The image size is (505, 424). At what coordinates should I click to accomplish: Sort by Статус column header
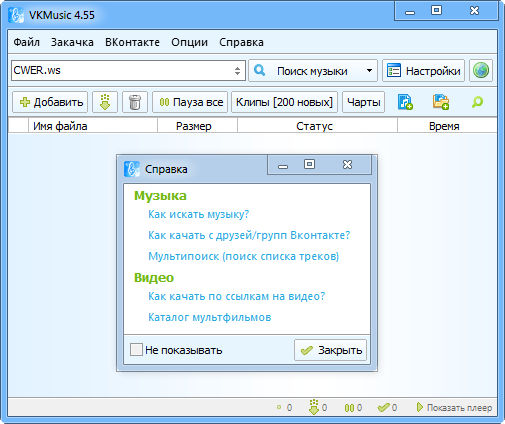click(317, 126)
